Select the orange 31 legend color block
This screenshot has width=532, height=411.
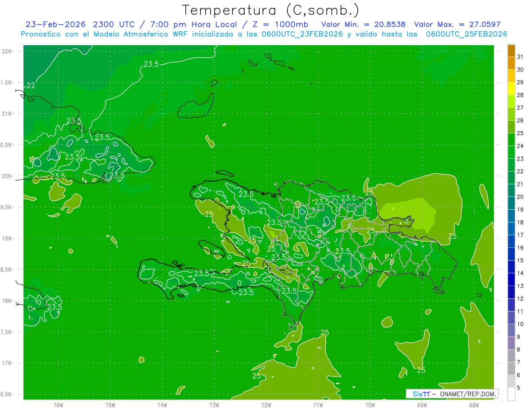(511, 51)
